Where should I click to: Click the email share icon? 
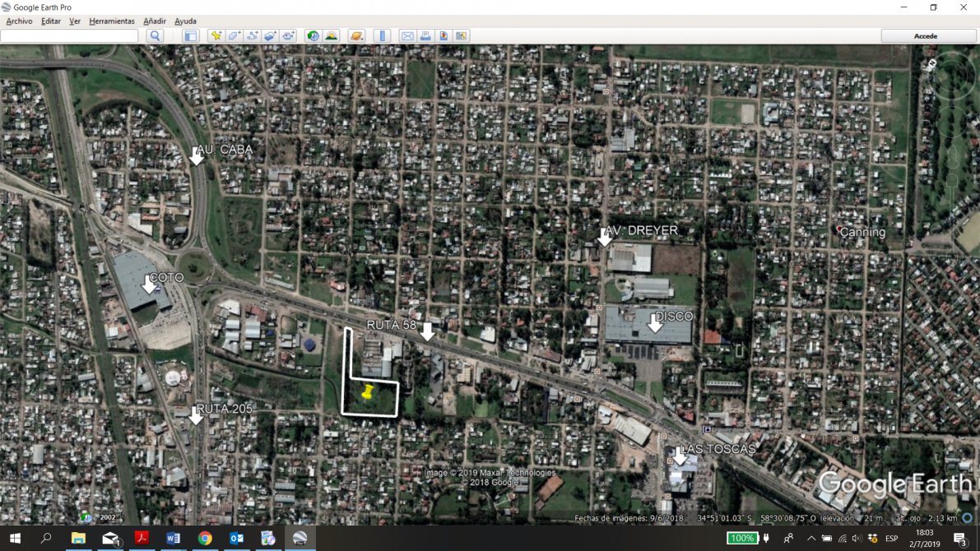pyautogui.click(x=406, y=36)
